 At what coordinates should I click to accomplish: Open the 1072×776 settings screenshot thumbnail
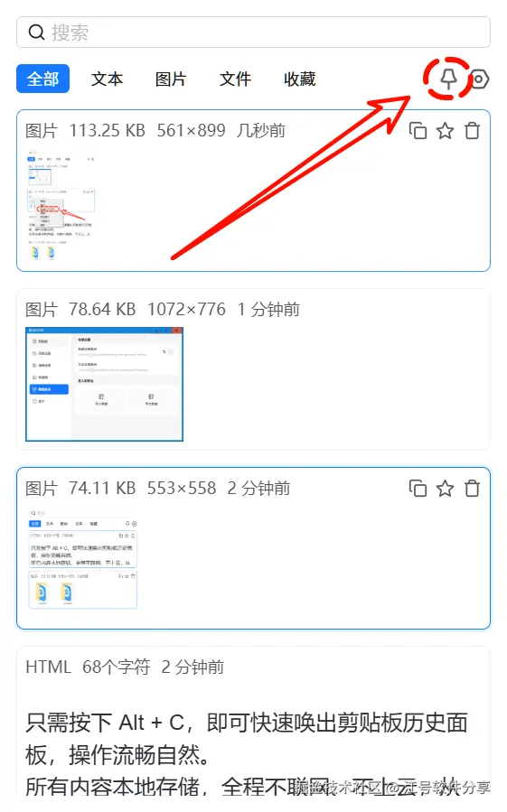[x=104, y=384]
